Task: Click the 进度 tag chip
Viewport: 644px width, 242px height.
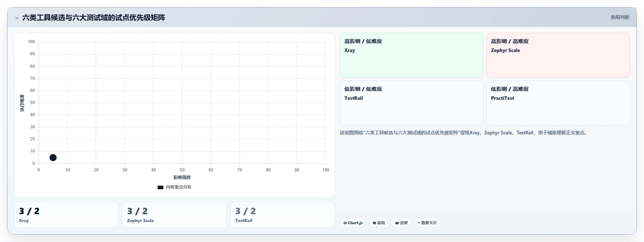Action: click(x=401, y=223)
